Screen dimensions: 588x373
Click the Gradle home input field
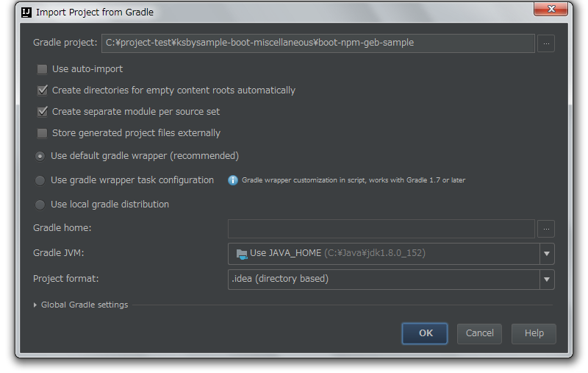click(x=381, y=229)
